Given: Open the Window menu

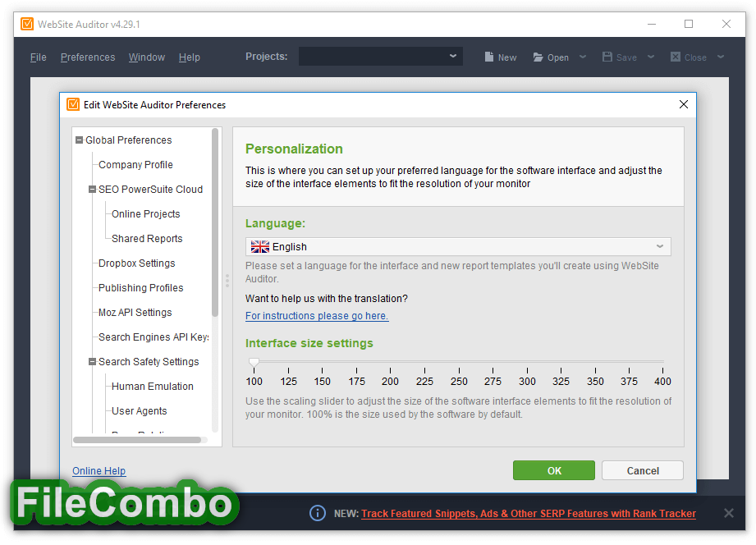Looking at the screenshot, I should pos(147,57).
